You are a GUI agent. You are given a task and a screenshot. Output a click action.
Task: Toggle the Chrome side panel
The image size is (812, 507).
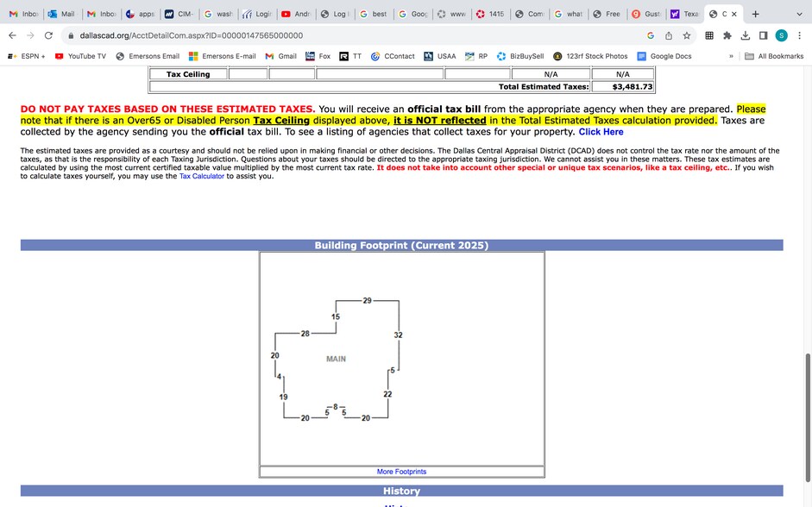click(x=764, y=35)
